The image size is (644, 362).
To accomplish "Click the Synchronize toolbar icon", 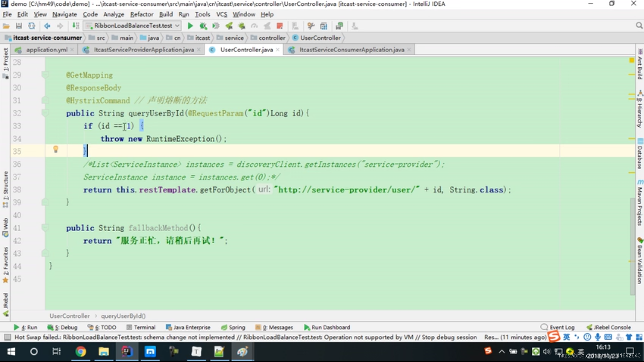I will pyautogui.click(x=32, y=26).
